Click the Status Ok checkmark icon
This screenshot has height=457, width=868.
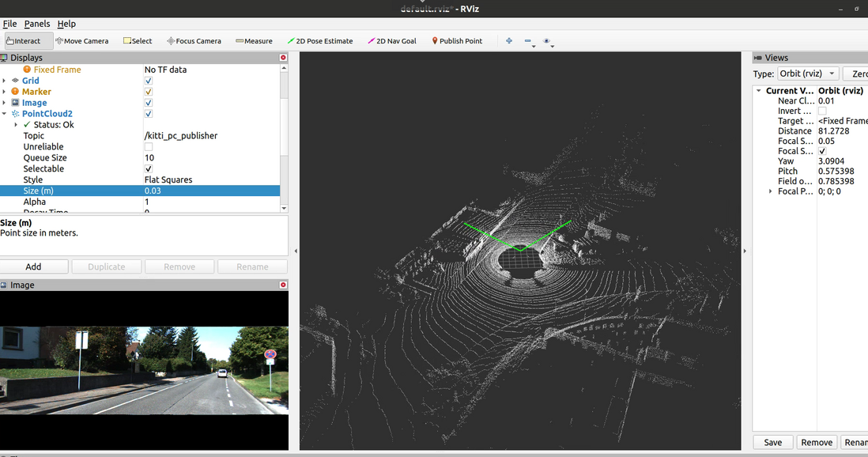coord(27,125)
